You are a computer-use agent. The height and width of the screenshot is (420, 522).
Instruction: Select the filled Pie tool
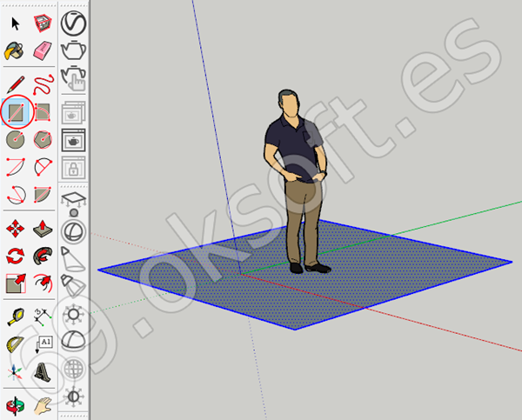pyautogui.click(x=43, y=195)
